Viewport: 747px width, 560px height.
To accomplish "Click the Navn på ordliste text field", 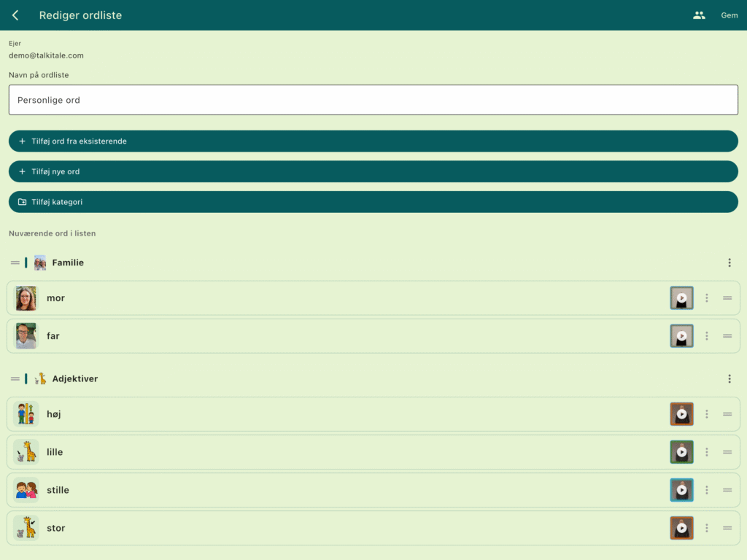I will click(x=373, y=100).
